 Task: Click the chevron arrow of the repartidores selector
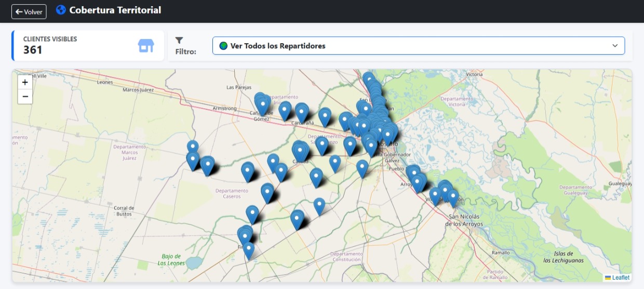615,46
